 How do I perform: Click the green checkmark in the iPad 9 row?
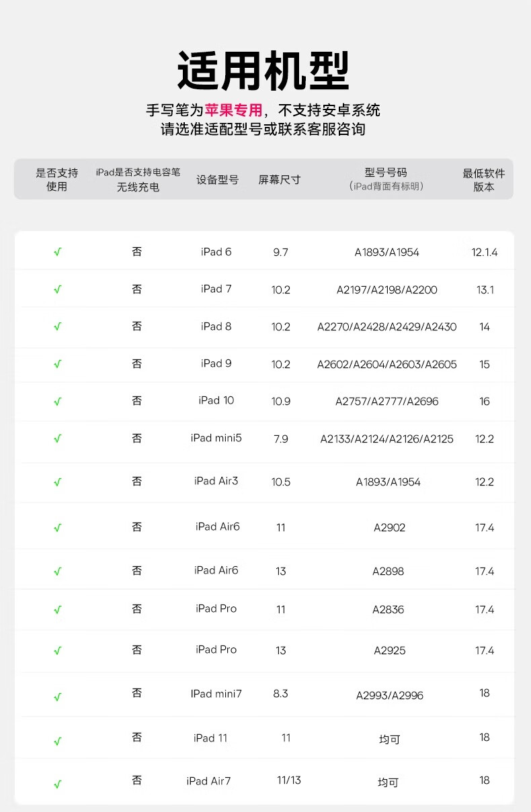(x=57, y=364)
